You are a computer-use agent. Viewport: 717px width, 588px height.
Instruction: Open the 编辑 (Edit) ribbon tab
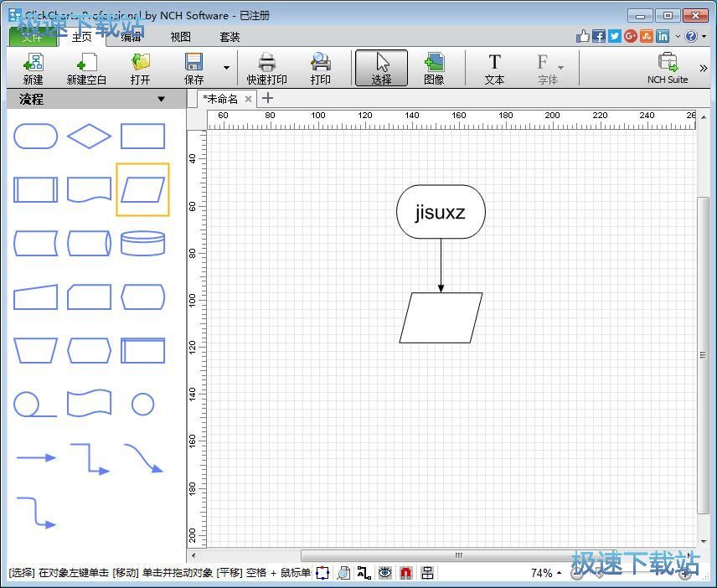click(132, 37)
